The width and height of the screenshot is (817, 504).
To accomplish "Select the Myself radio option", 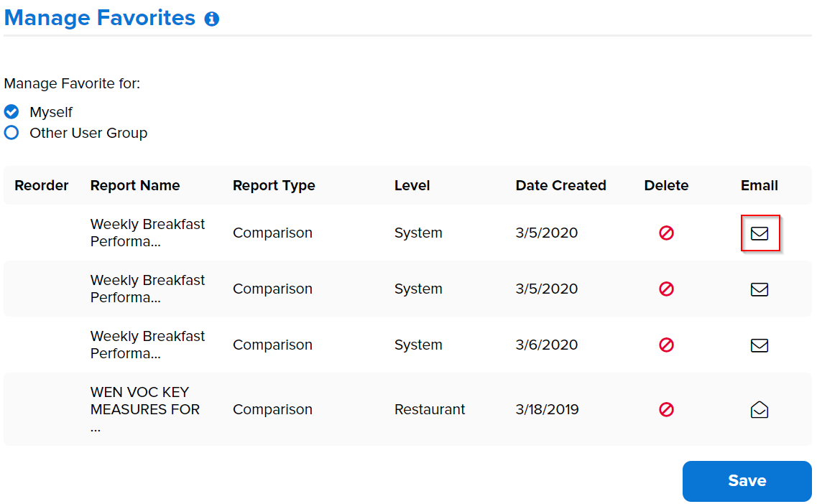I will (x=11, y=112).
